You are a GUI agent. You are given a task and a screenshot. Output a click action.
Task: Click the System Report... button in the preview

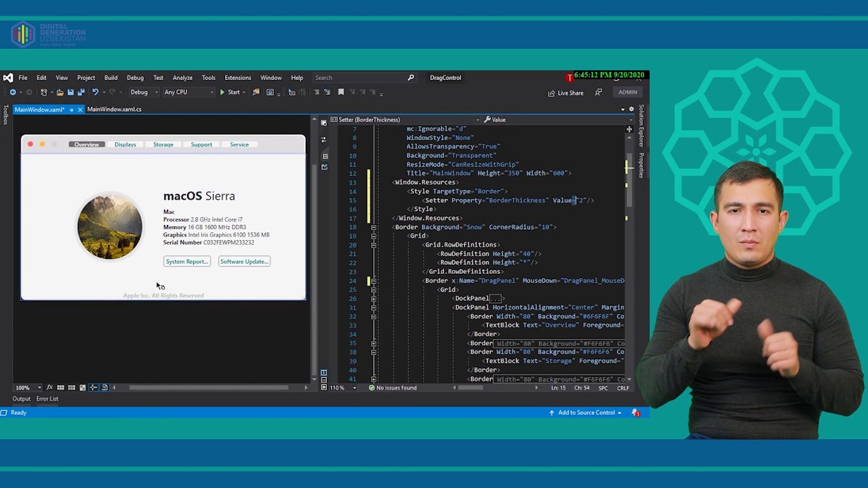point(187,262)
